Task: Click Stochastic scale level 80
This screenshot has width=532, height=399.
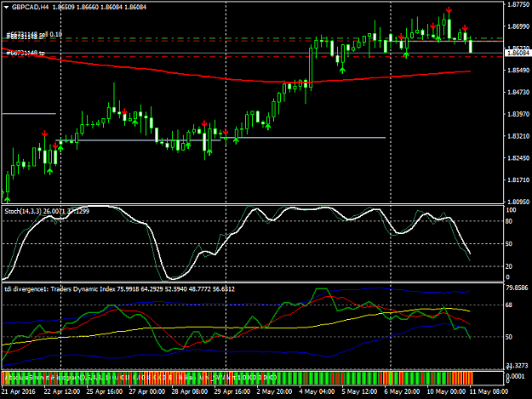Action: click(509, 221)
